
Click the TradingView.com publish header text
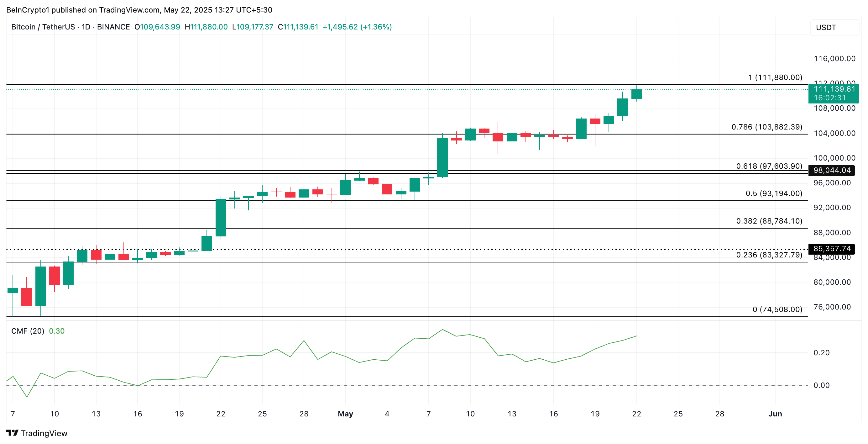[139, 10]
